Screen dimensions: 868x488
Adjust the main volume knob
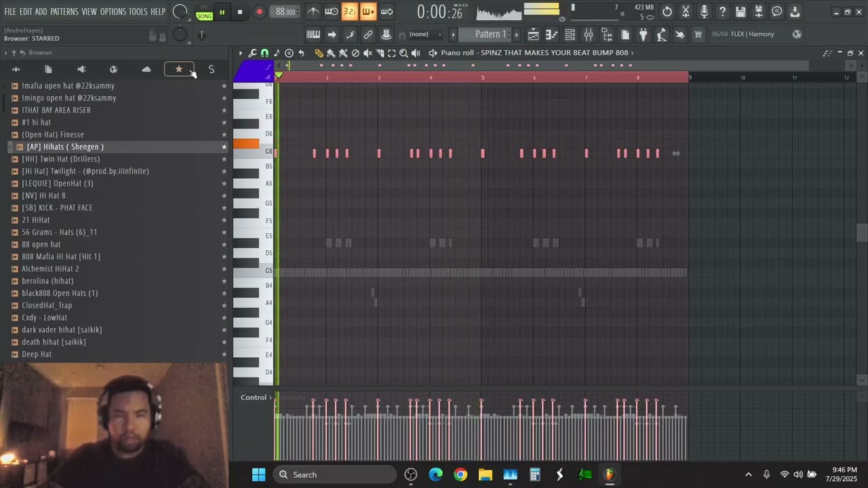[x=180, y=12]
